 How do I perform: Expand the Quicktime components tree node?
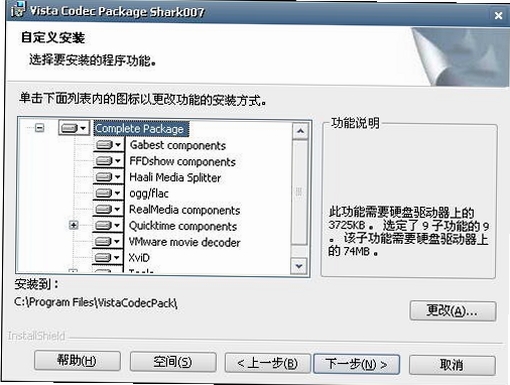pos(73,225)
